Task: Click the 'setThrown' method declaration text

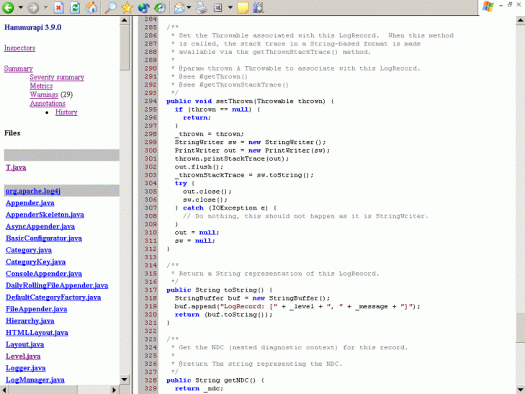Action: [250, 101]
